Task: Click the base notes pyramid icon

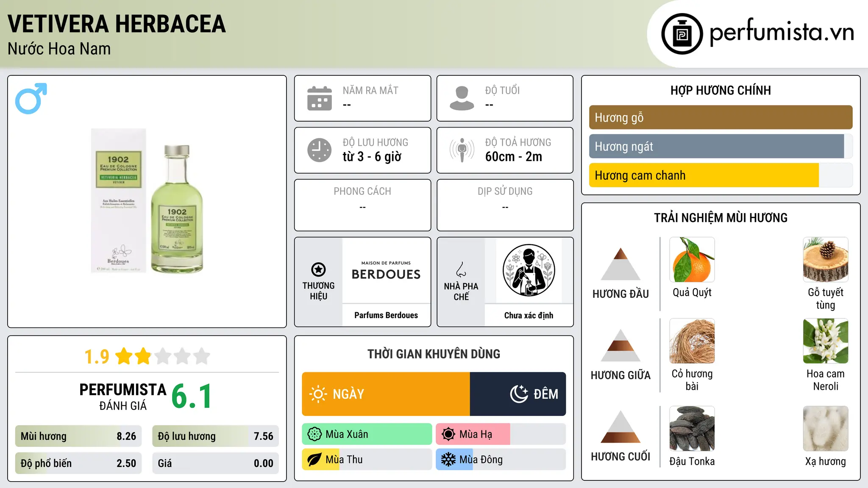Action: 620,427
